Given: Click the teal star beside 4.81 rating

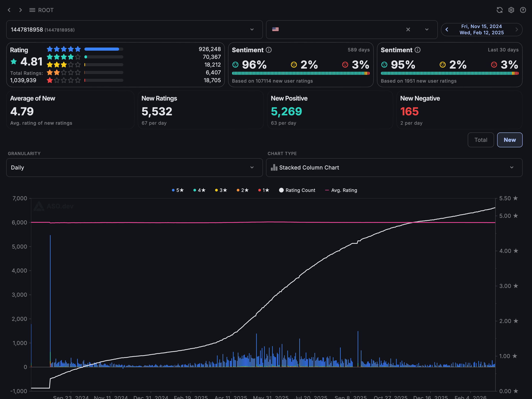Looking at the screenshot, I should [x=14, y=62].
